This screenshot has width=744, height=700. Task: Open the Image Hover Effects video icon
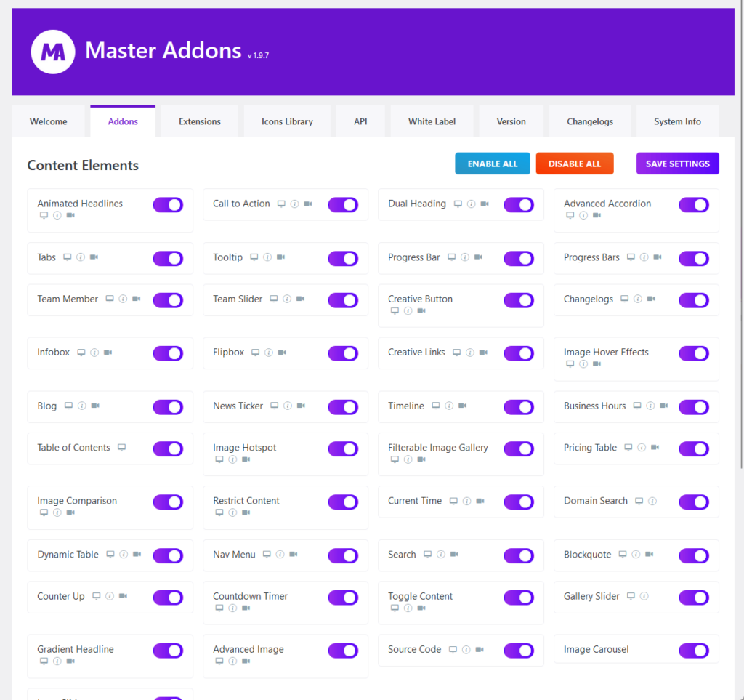[597, 364]
